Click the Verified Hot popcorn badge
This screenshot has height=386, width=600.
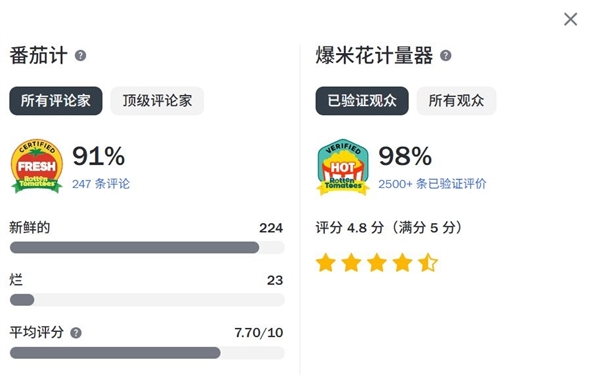(x=343, y=167)
